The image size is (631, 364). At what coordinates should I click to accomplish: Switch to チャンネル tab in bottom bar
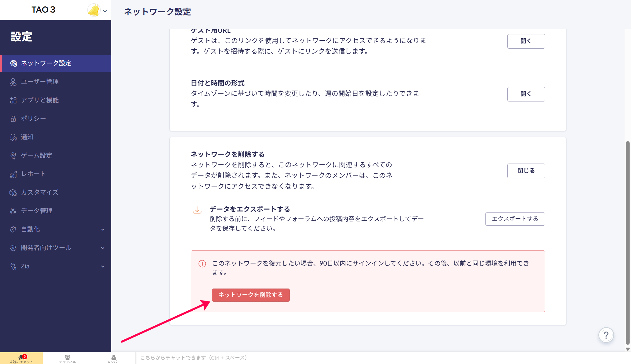click(x=67, y=358)
